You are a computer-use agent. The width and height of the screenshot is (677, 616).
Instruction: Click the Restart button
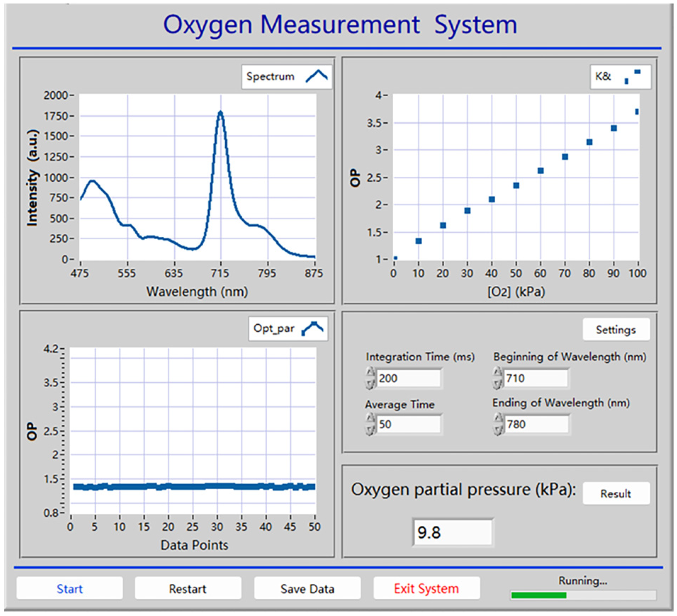[188, 588]
